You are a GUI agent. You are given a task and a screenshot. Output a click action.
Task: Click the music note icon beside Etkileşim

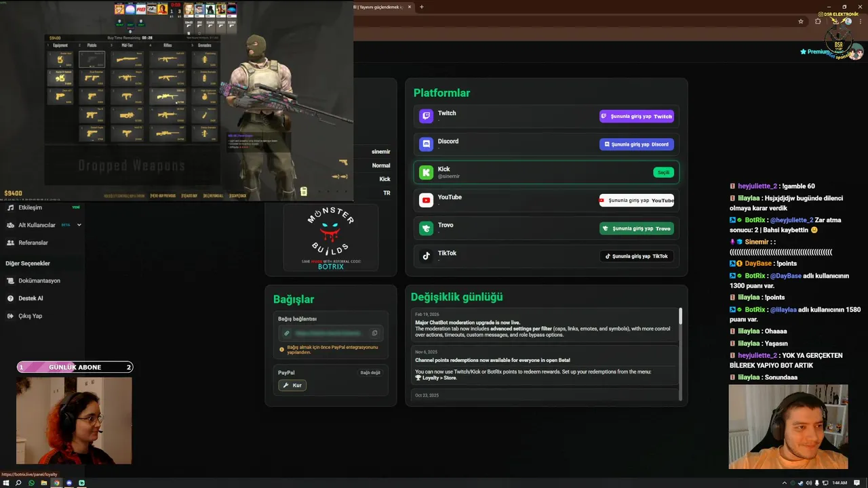coord(10,207)
